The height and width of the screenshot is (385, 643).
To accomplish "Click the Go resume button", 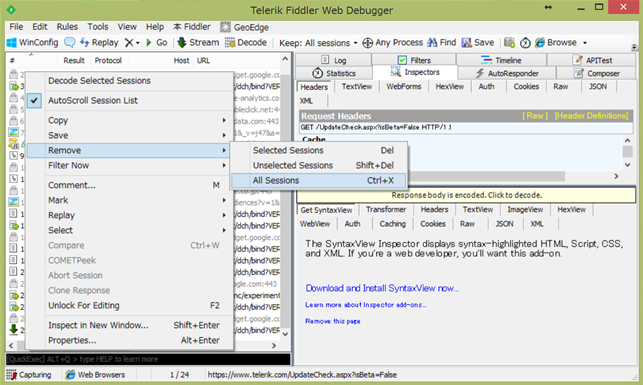I will click(156, 43).
